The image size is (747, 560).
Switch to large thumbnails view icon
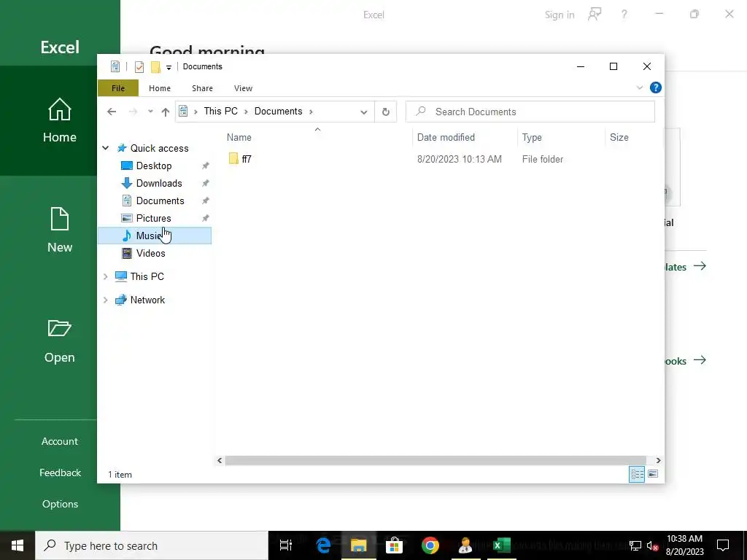tap(653, 474)
